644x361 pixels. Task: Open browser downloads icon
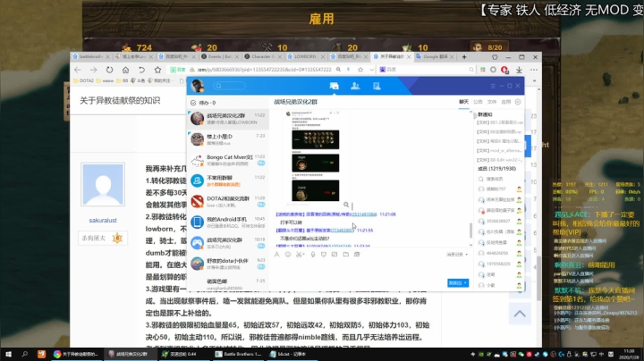[x=519, y=70]
